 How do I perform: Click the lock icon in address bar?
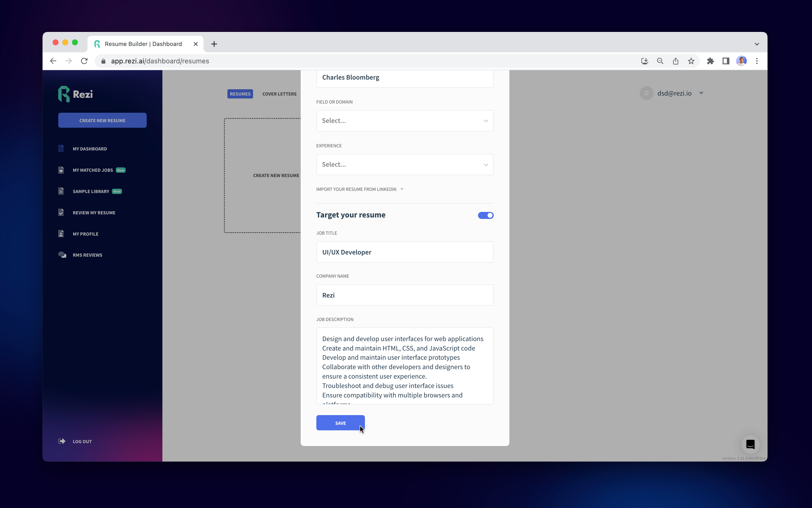coord(103,61)
